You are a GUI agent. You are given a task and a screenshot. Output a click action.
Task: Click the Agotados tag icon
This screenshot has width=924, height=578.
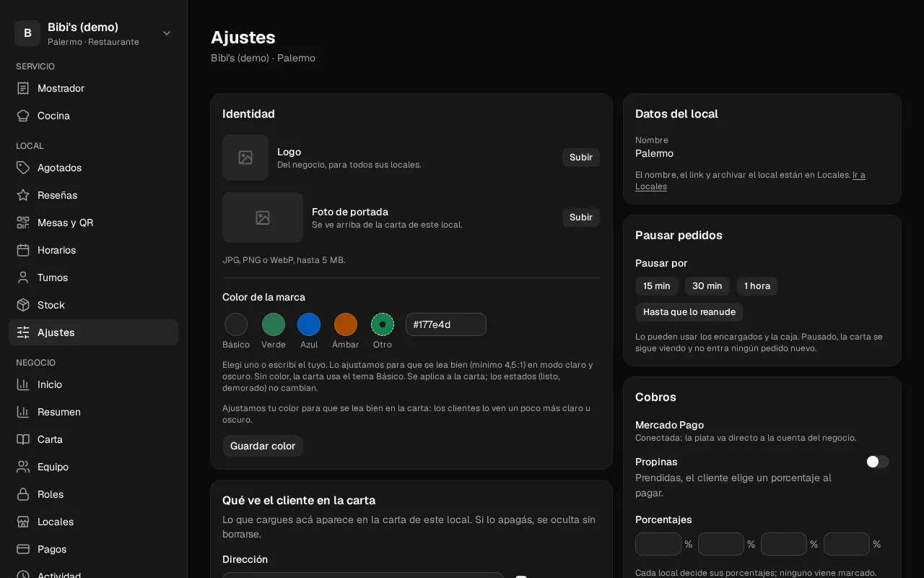tap(23, 168)
